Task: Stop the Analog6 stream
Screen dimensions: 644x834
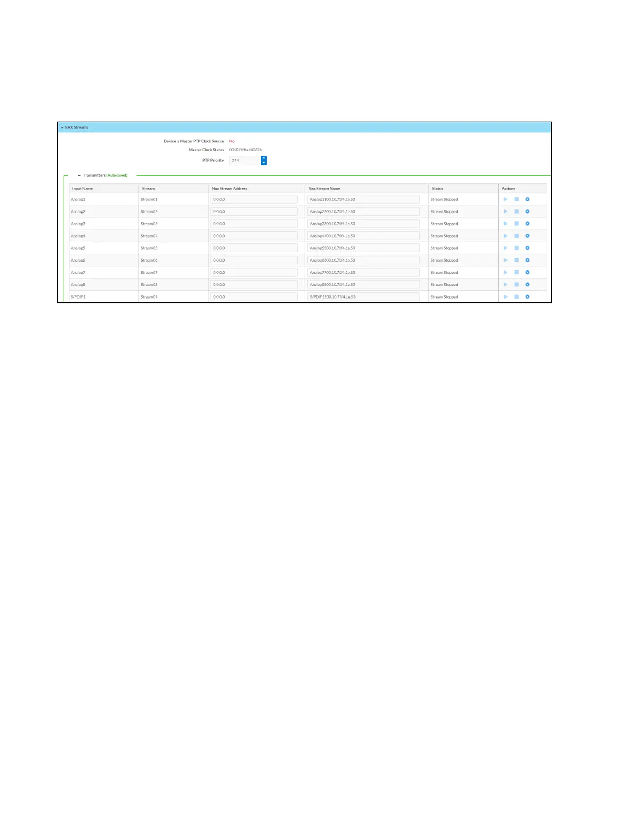Action: tap(517, 260)
